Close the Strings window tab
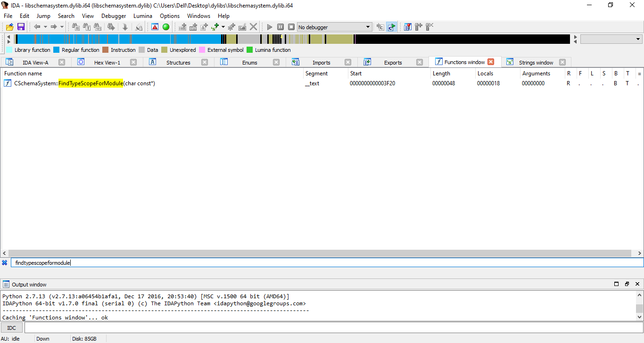644x343 pixels. tap(562, 62)
